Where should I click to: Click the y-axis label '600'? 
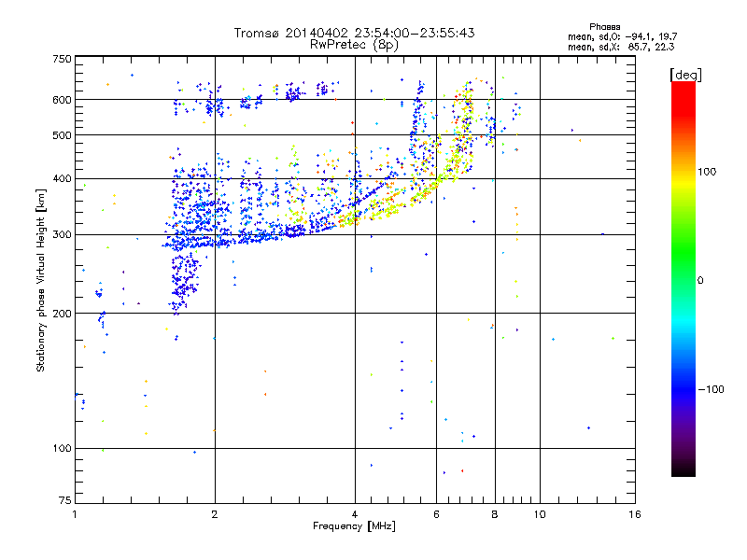point(62,100)
